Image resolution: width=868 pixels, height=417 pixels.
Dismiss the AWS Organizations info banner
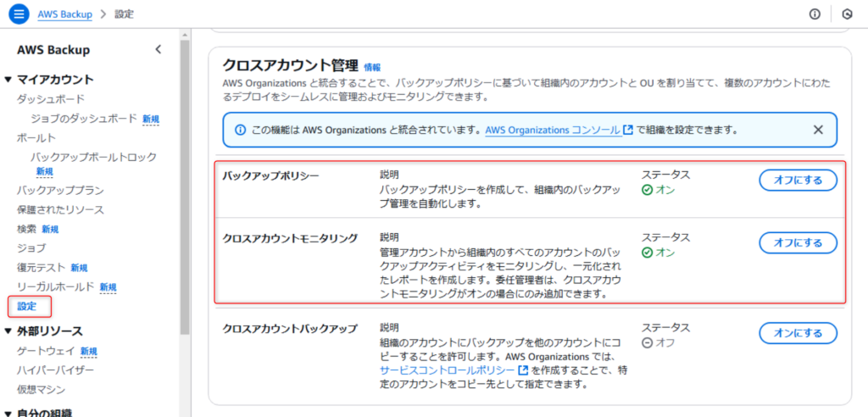818,130
